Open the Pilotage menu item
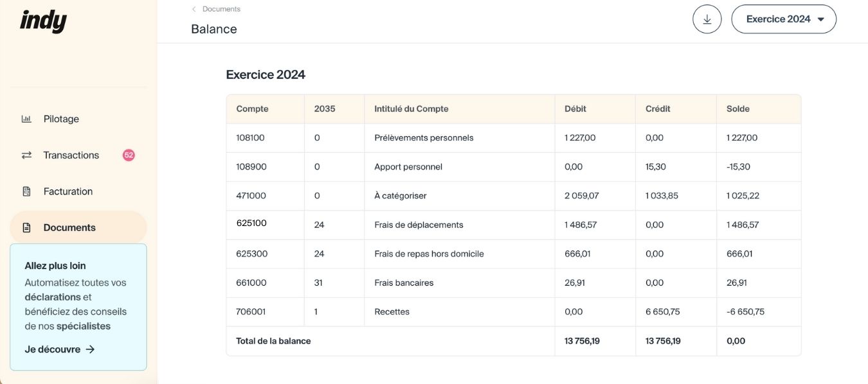Screen dimensions: 868x384 click(x=61, y=119)
